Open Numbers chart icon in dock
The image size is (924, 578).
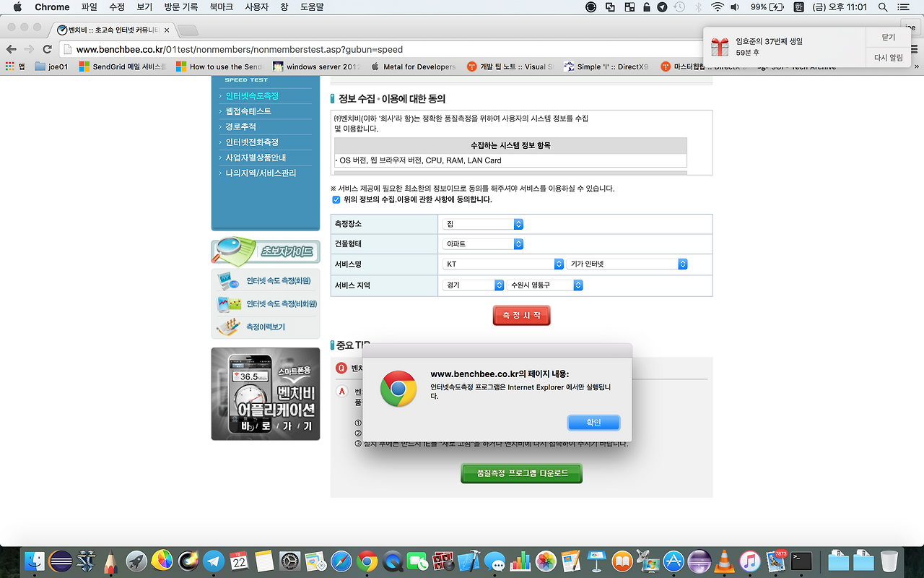[520, 561]
